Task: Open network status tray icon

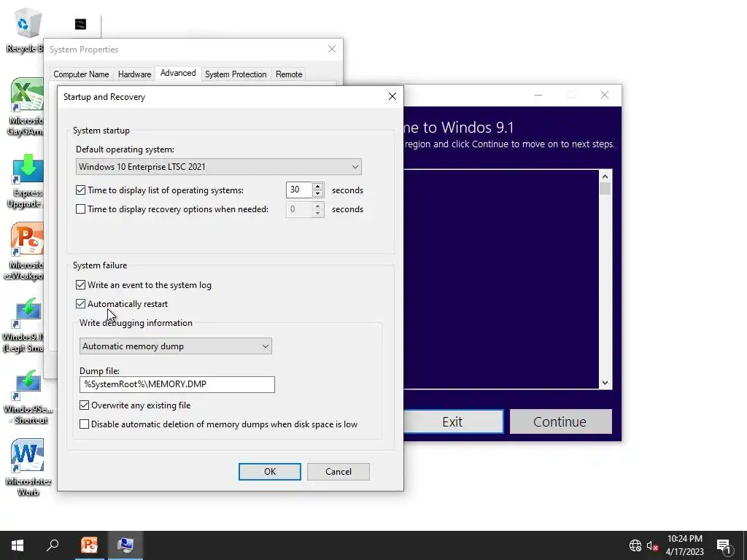Action: [x=635, y=545]
